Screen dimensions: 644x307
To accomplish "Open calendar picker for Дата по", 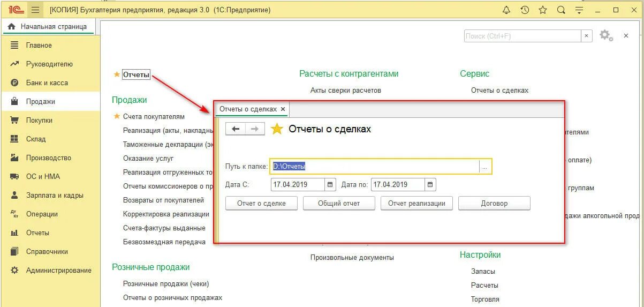I will [430, 184].
